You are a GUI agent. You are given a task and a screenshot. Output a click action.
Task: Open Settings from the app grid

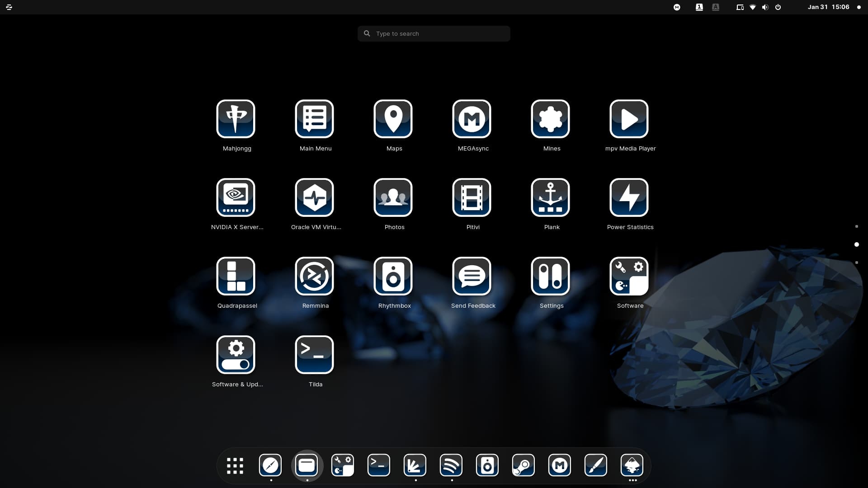click(551, 276)
